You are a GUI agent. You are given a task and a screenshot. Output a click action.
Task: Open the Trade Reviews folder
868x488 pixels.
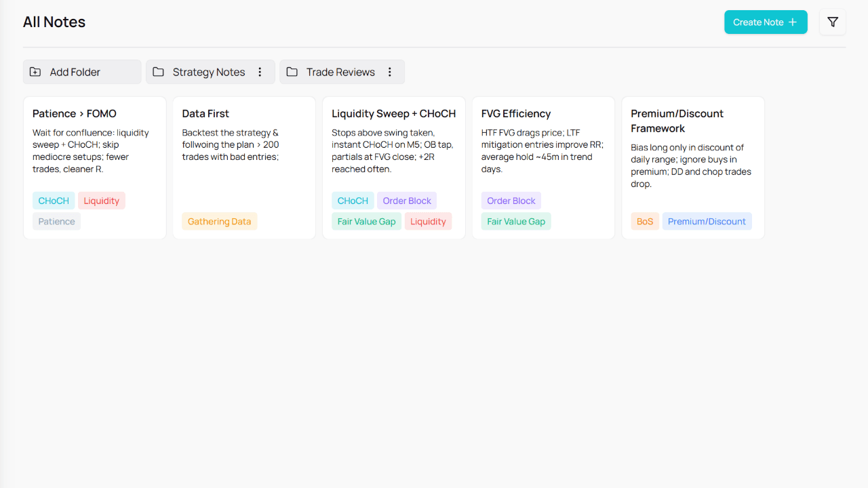pos(340,72)
